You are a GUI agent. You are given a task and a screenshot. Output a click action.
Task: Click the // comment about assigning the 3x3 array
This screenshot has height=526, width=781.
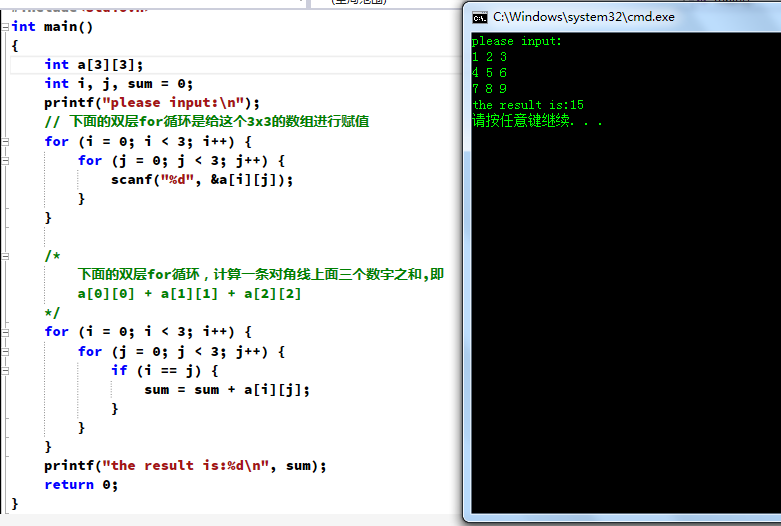click(207, 122)
